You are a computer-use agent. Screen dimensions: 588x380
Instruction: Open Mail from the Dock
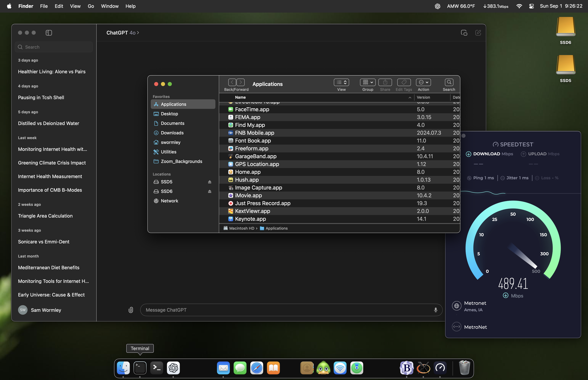(223, 368)
